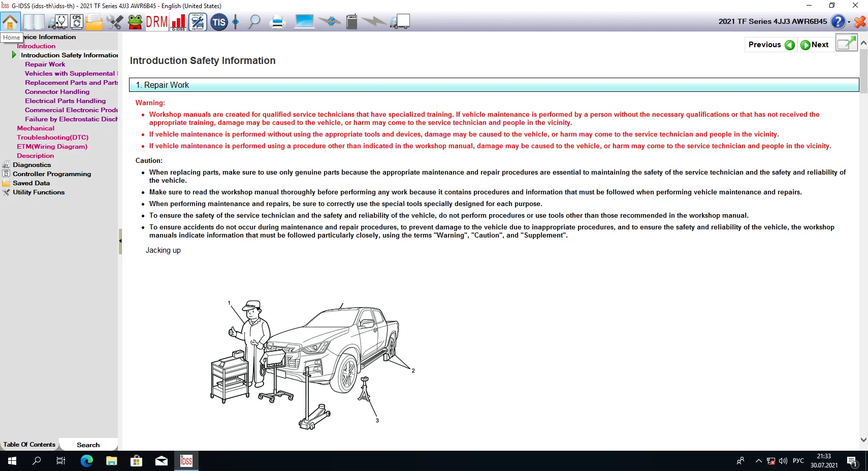This screenshot has height=471, width=868.
Task: Close the session with the red X icon
Action: tap(860, 21)
